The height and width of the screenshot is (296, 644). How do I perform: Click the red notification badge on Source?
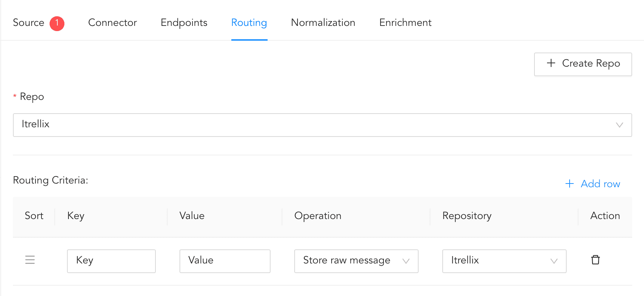pos(57,23)
